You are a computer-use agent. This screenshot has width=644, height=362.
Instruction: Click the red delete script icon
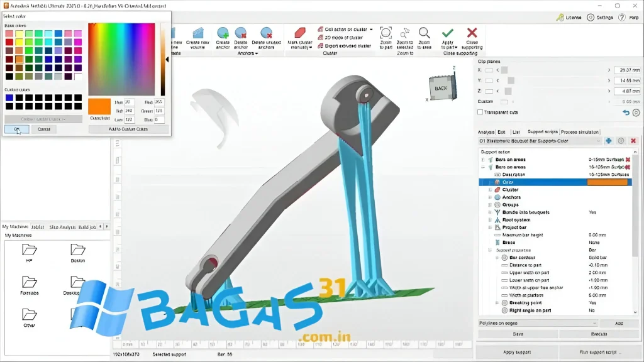click(633, 141)
